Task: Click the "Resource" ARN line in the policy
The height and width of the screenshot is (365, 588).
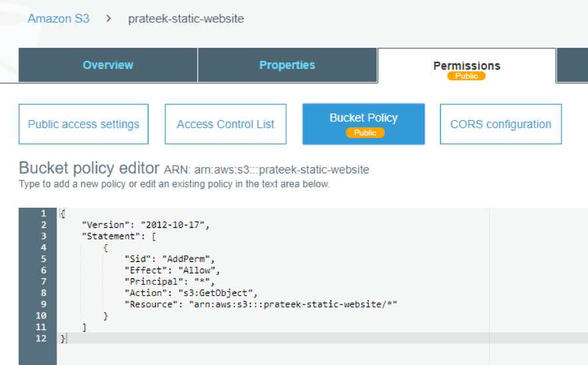Action: [x=260, y=304]
